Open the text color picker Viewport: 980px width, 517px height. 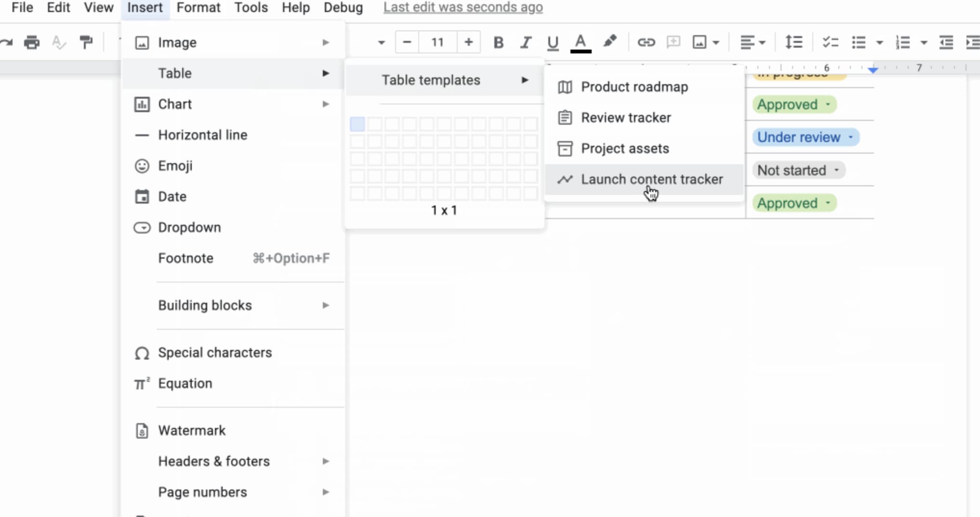581,42
